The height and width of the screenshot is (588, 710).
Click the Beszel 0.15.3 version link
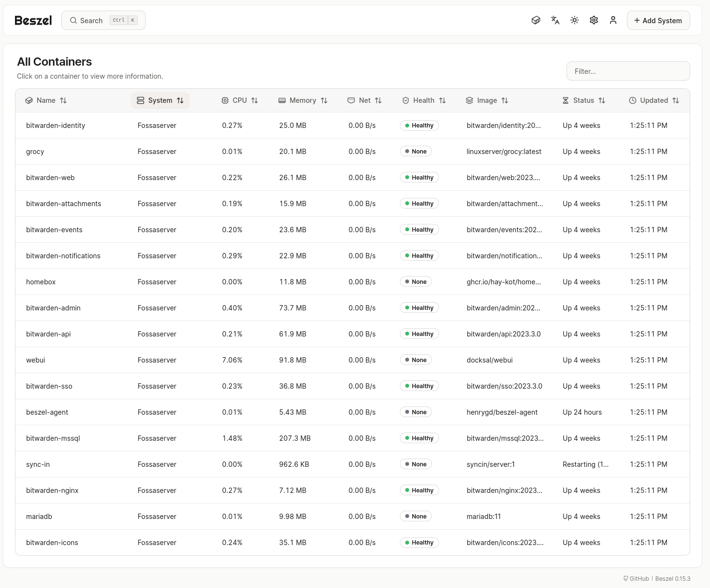click(673, 578)
